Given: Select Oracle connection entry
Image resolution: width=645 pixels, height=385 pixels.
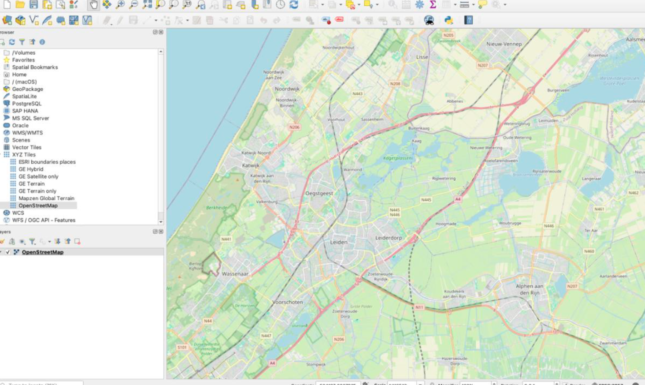Looking at the screenshot, I should (x=20, y=125).
